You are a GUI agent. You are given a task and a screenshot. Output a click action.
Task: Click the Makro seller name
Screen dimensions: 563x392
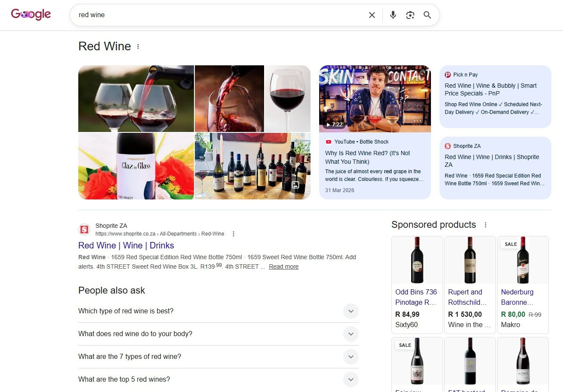[511, 325]
